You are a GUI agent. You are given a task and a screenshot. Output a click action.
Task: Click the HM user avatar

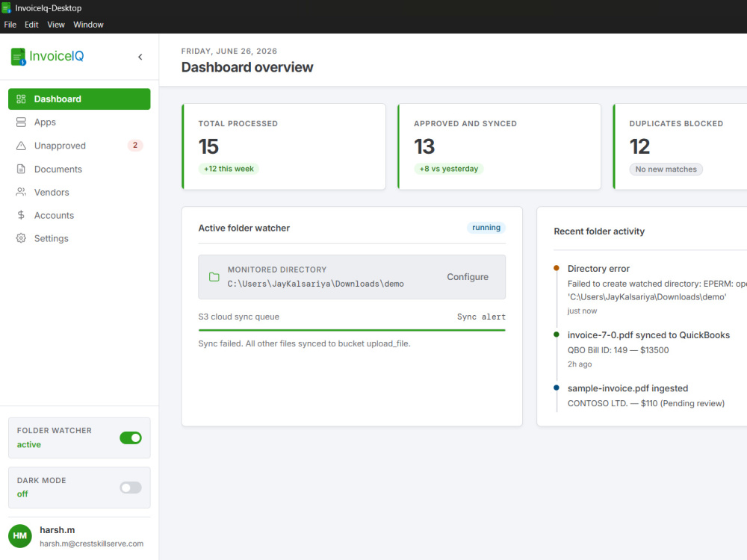[x=20, y=536]
